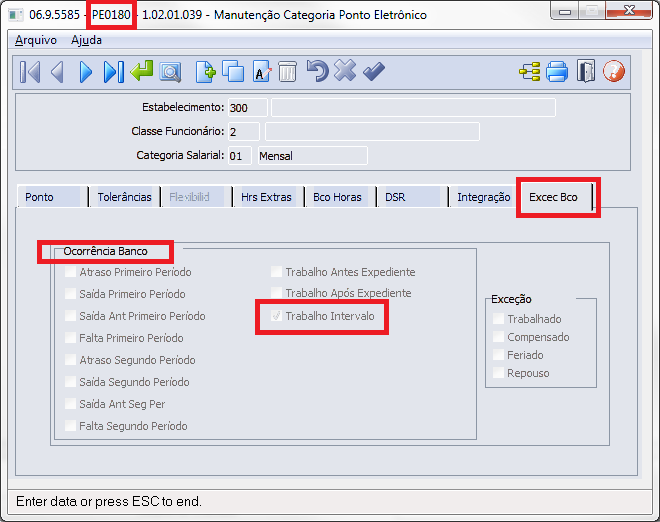
Task: Check Trabalho Antes Expediente
Action: pyautogui.click(x=276, y=272)
